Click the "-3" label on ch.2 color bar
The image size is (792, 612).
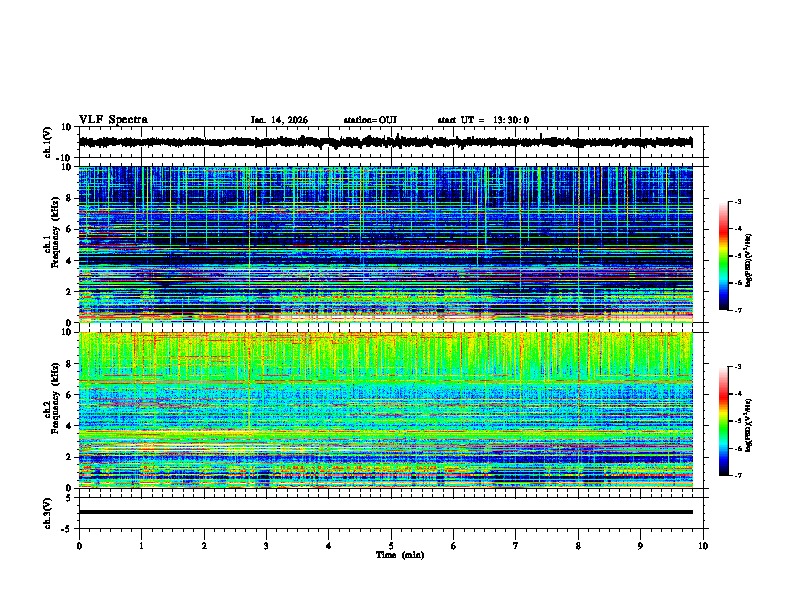pyautogui.click(x=738, y=367)
